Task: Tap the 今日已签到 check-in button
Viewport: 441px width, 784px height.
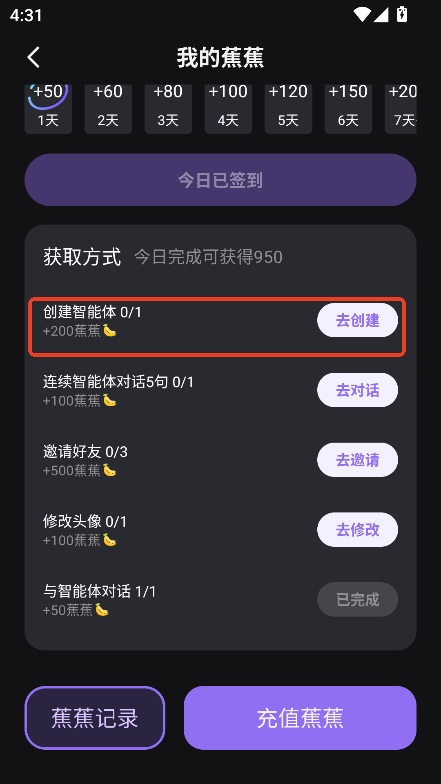Action: click(220, 180)
